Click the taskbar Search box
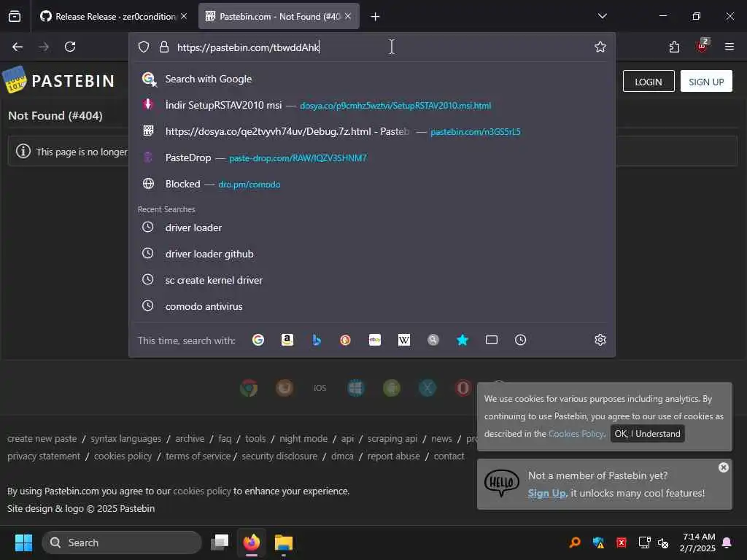747x560 pixels. coord(122,542)
